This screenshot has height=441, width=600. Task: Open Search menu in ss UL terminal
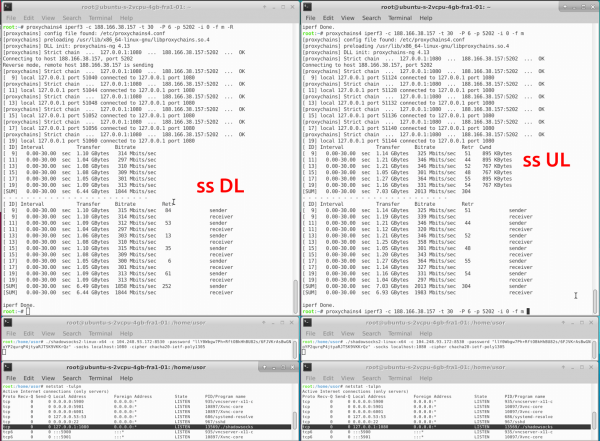373,16
